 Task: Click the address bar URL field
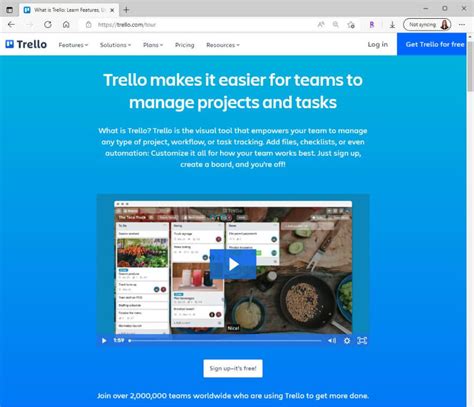pyautogui.click(x=200, y=25)
